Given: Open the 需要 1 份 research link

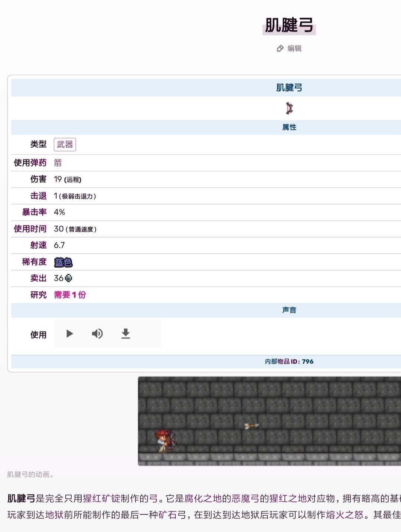Looking at the screenshot, I should tap(70, 295).
